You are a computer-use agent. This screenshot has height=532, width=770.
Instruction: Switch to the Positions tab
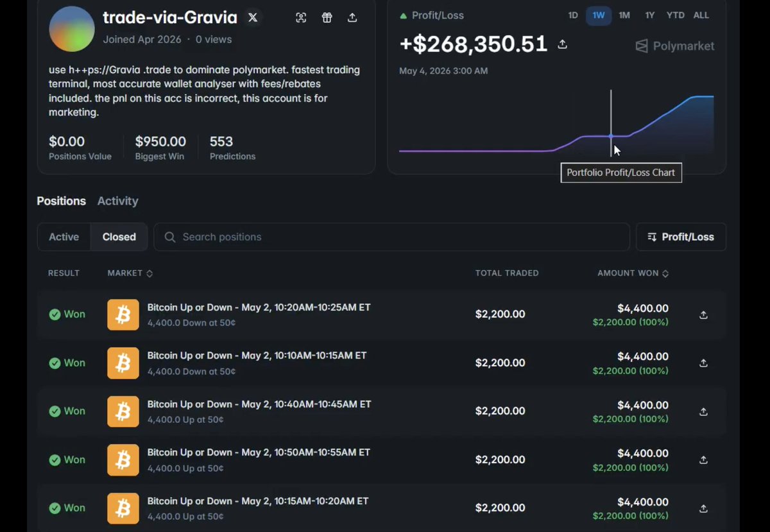pos(62,201)
